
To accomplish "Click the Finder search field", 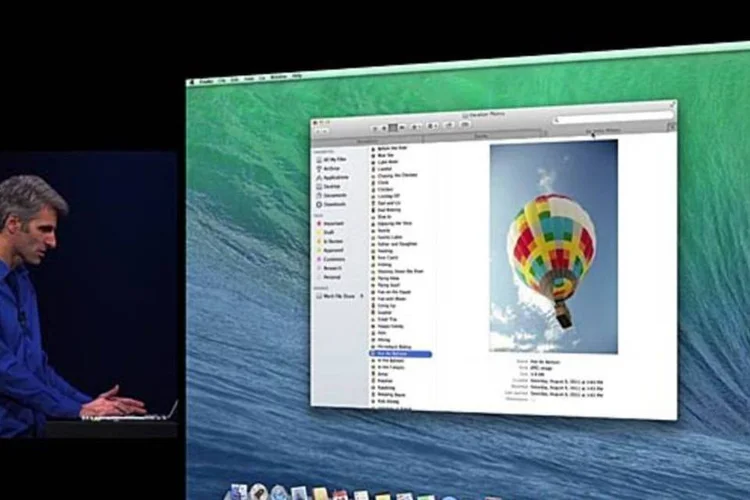I will [613, 117].
